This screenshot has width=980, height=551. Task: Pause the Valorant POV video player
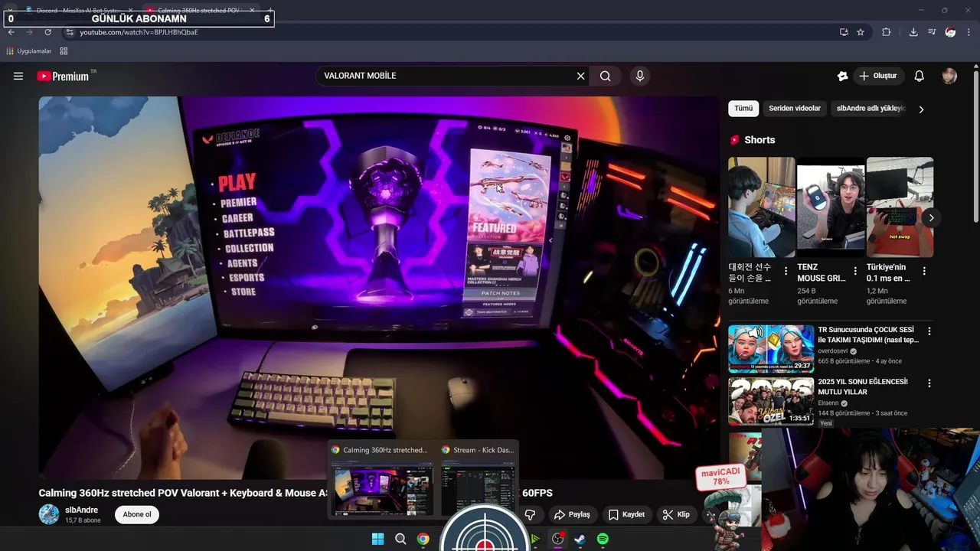point(379,287)
